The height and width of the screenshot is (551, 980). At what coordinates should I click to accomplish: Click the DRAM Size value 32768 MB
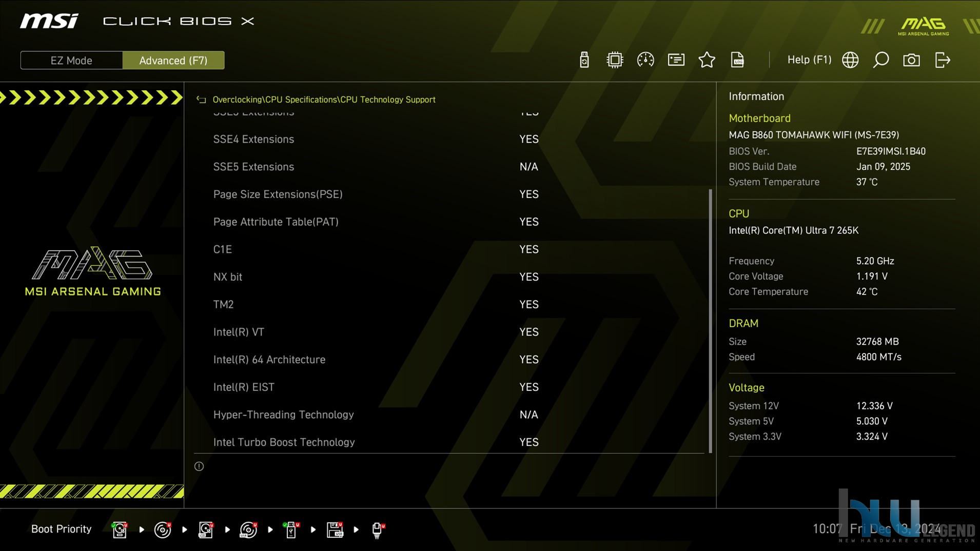coord(877,342)
